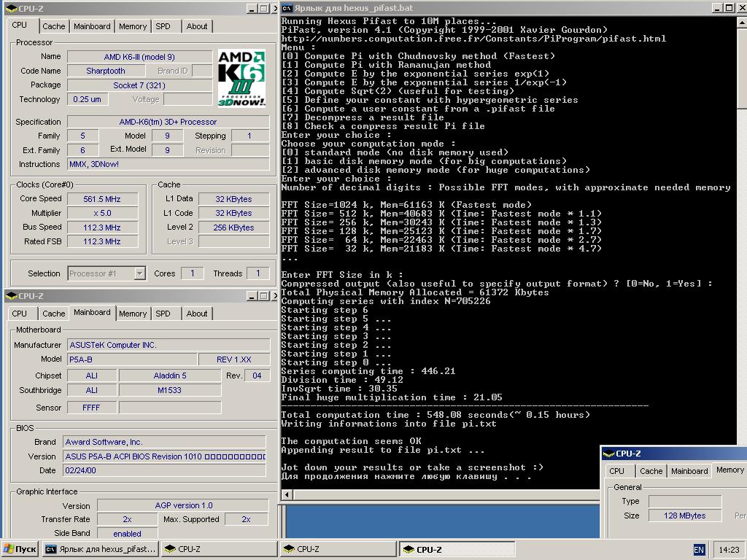747x560 pixels.
Task: Click the console vertical scrollbar up arrow
Action: coord(742,22)
